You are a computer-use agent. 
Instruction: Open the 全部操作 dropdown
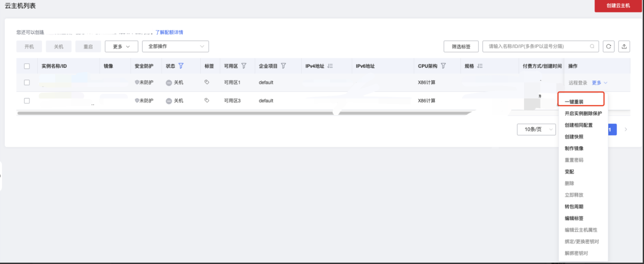[x=176, y=46]
